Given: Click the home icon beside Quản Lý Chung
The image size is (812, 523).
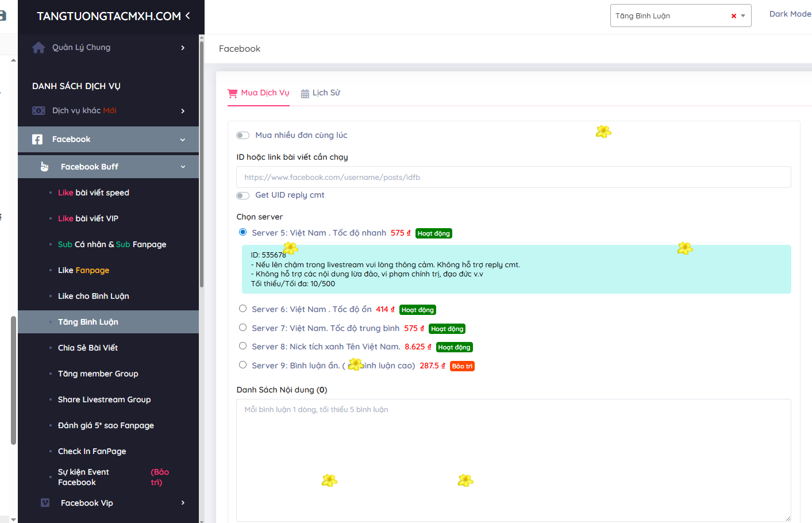Looking at the screenshot, I should 39,48.
